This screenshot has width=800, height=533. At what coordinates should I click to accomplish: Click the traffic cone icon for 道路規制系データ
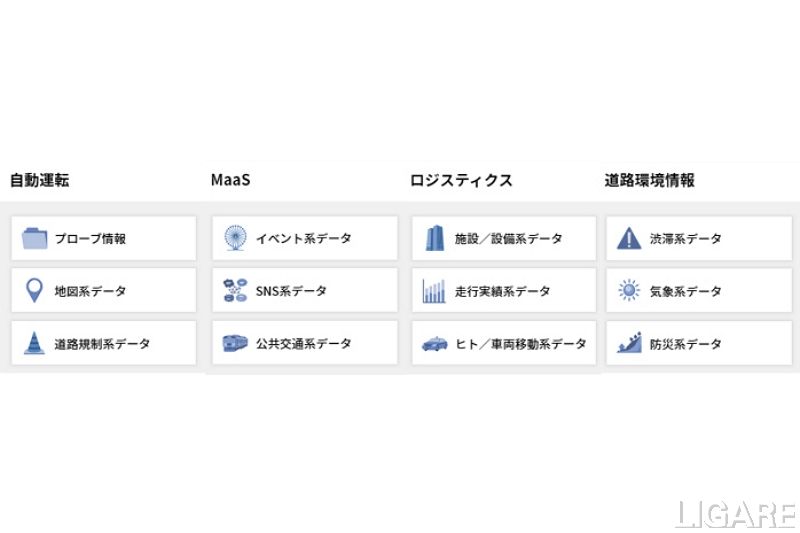pos(35,343)
